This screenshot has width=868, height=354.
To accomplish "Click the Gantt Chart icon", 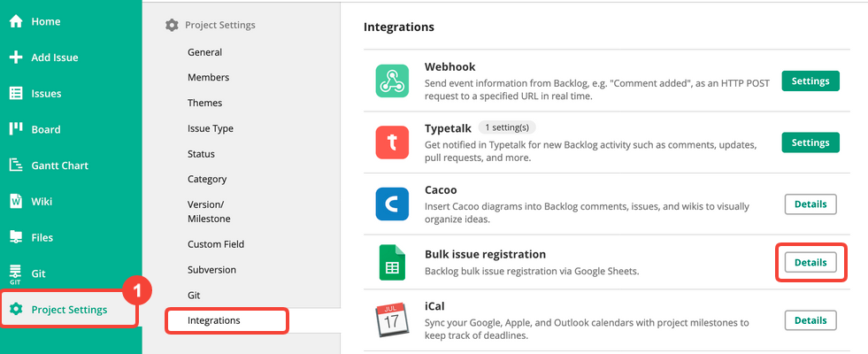I will click(16, 165).
